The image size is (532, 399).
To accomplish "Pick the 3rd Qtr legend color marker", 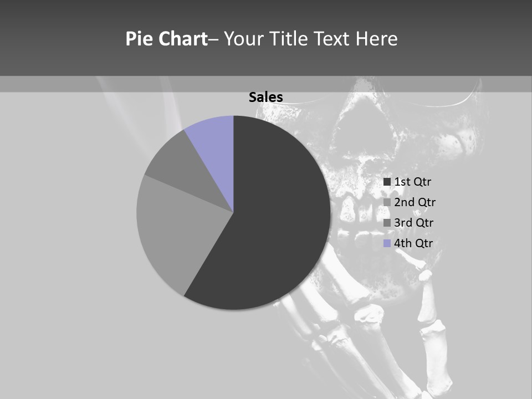I will click(387, 223).
